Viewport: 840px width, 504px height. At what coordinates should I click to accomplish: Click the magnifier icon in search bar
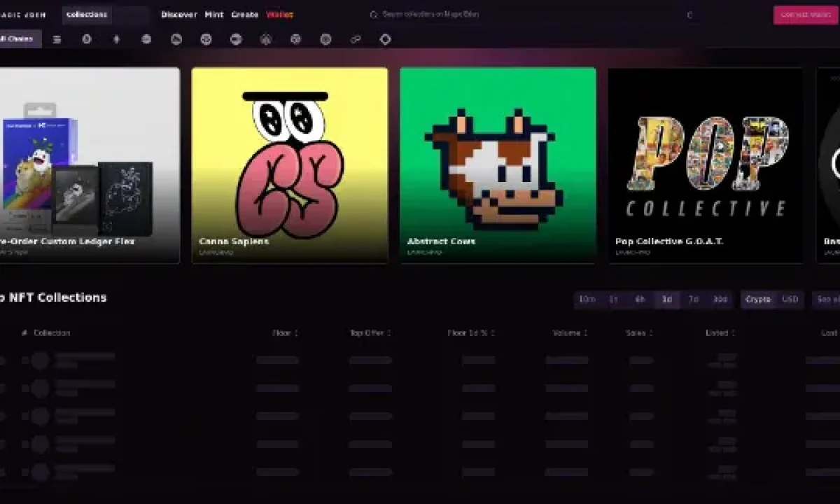click(373, 15)
